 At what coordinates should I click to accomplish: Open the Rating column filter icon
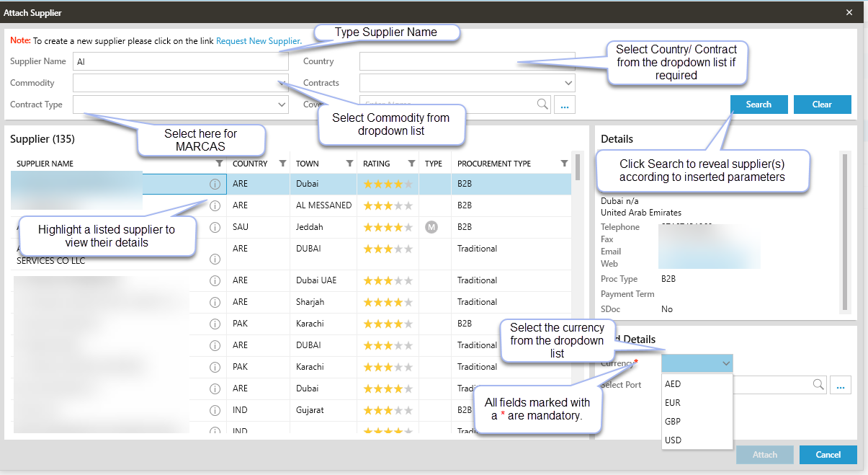411,164
